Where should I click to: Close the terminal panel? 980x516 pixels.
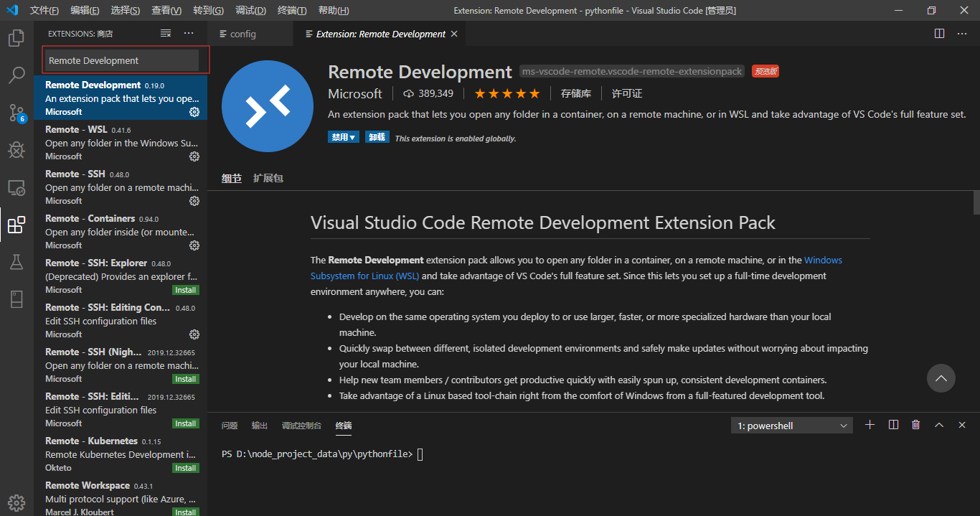coord(962,425)
